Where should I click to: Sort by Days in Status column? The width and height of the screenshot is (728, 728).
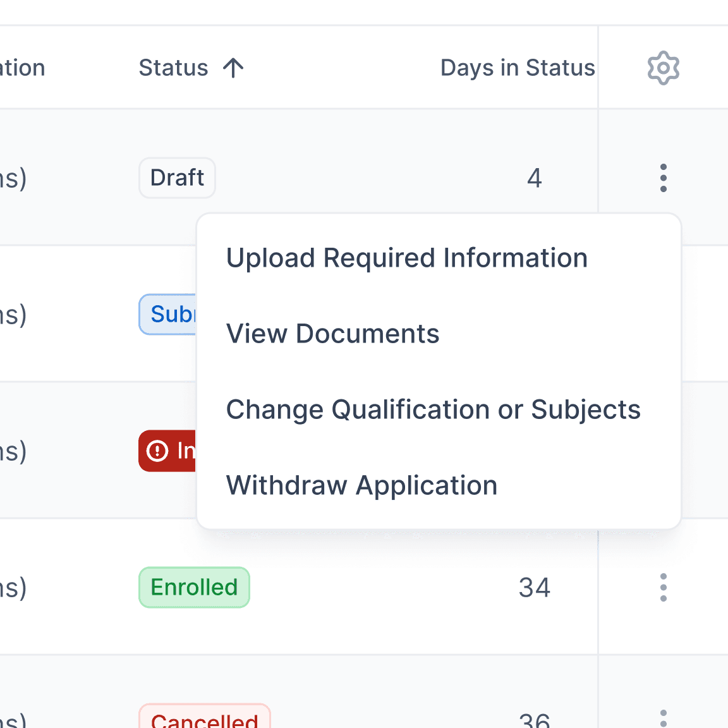pos(518,68)
